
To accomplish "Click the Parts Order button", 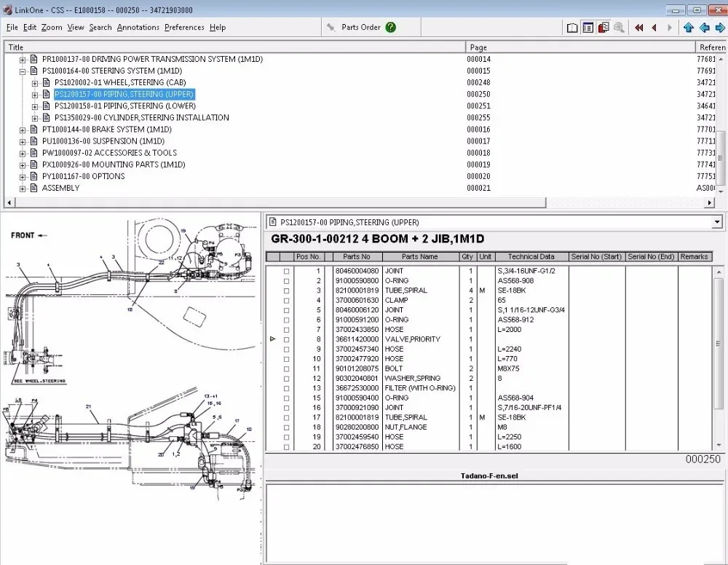I will point(360,28).
